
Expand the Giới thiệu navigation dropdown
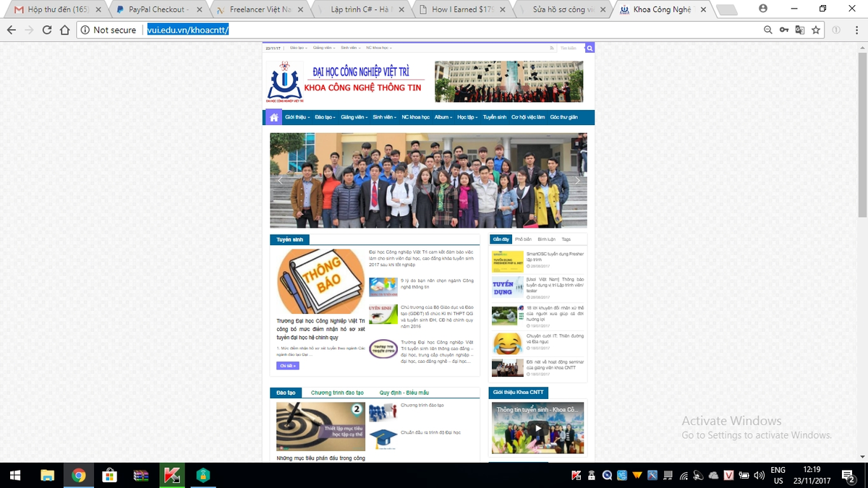pos(297,117)
